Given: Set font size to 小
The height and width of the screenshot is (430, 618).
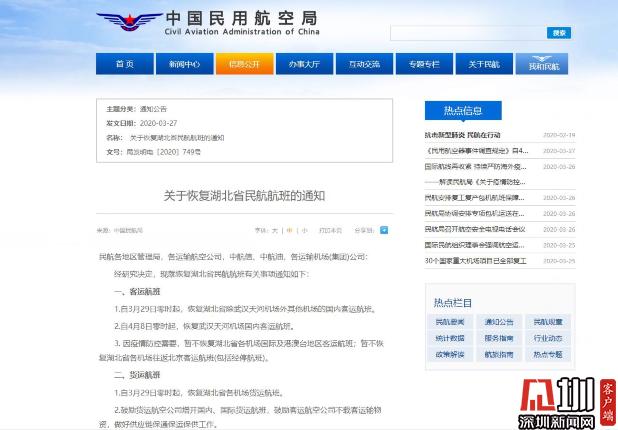Looking at the screenshot, I should pos(304,231).
